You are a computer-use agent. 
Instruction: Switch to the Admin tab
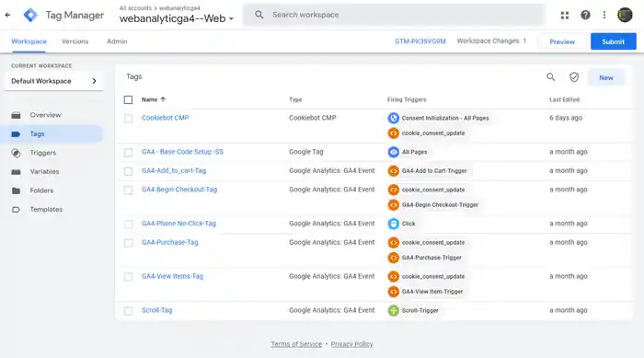[x=117, y=41]
